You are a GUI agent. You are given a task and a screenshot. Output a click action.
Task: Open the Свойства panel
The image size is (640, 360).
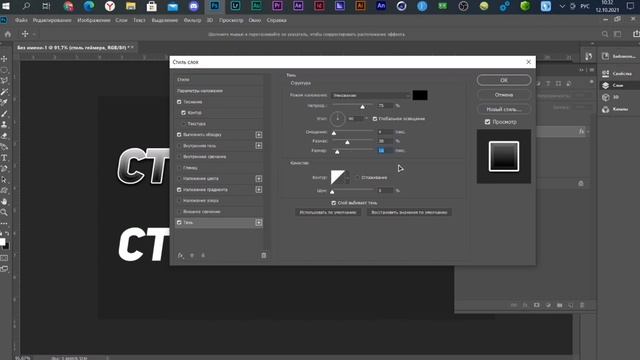618,73
